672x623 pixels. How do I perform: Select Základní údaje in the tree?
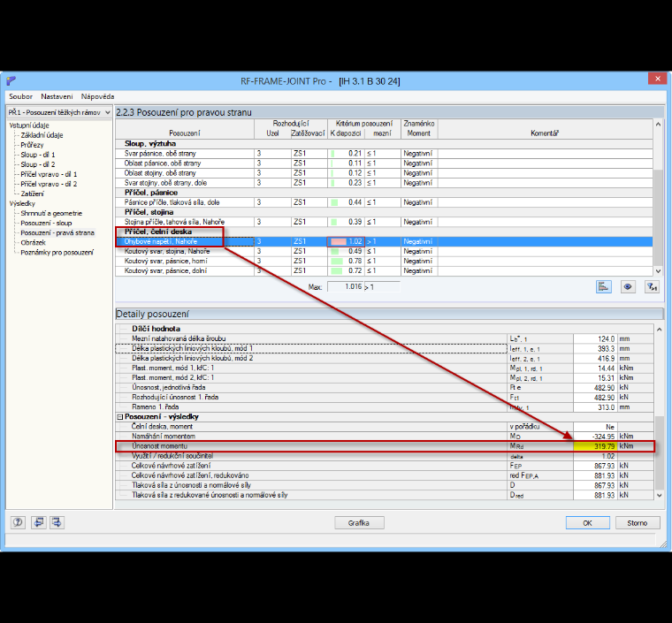tap(42, 135)
